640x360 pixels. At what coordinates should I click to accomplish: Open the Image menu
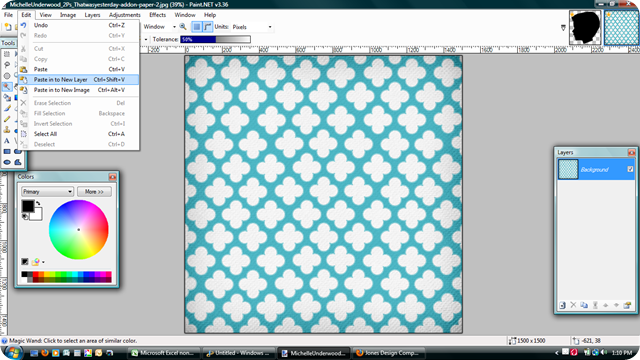68,15
